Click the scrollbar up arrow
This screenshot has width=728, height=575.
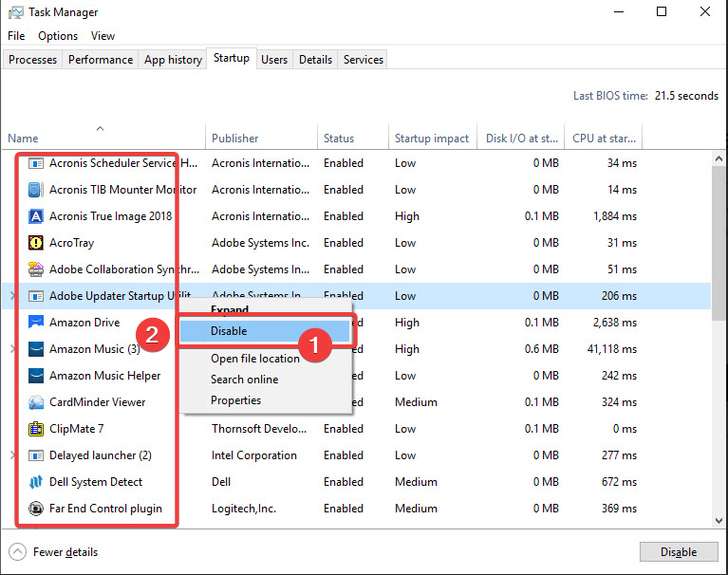(x=719, y=158)
